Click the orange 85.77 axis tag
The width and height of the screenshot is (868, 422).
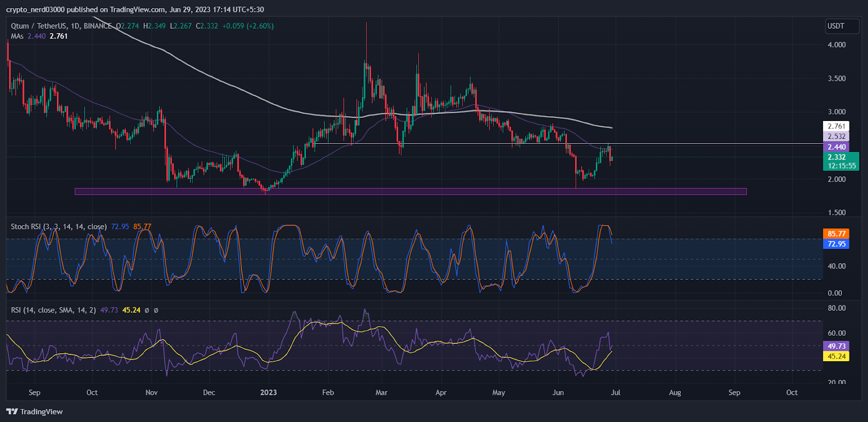click(x=836, y=234)
